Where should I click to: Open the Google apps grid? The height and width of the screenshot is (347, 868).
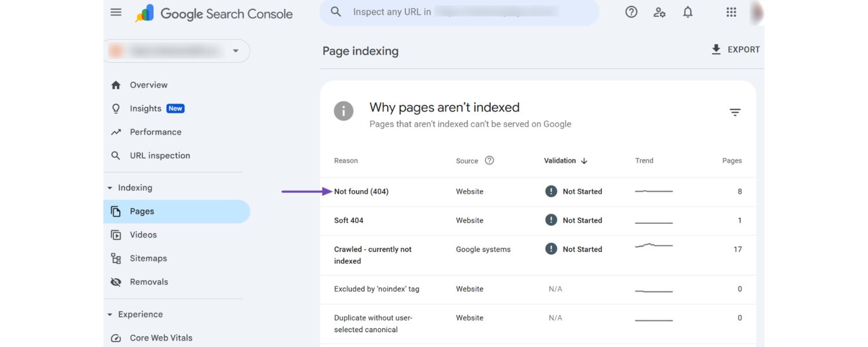(x=731, y=12)
